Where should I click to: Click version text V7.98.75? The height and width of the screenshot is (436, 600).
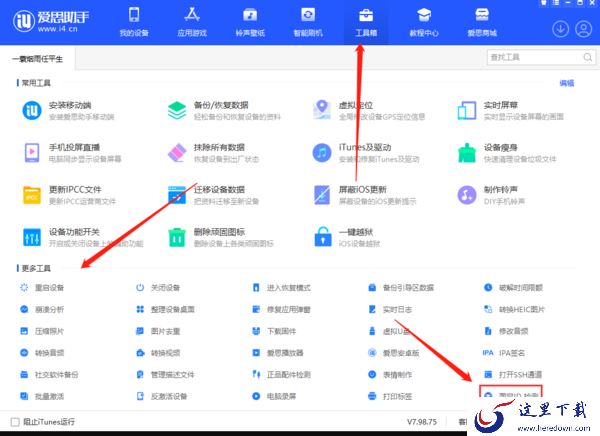pos(422,422)
